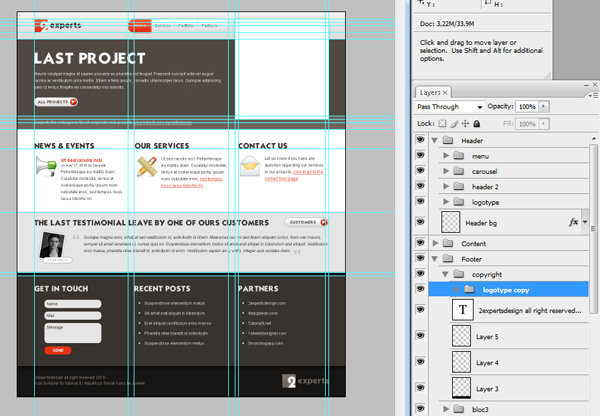Collapse the Header group

(435, 140)
